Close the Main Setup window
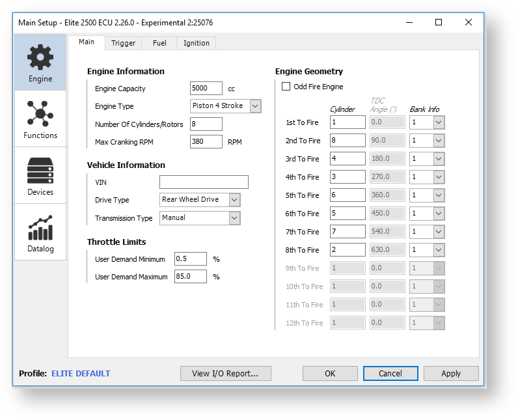This screenshot has height=420, width=518. coord(469,22)
